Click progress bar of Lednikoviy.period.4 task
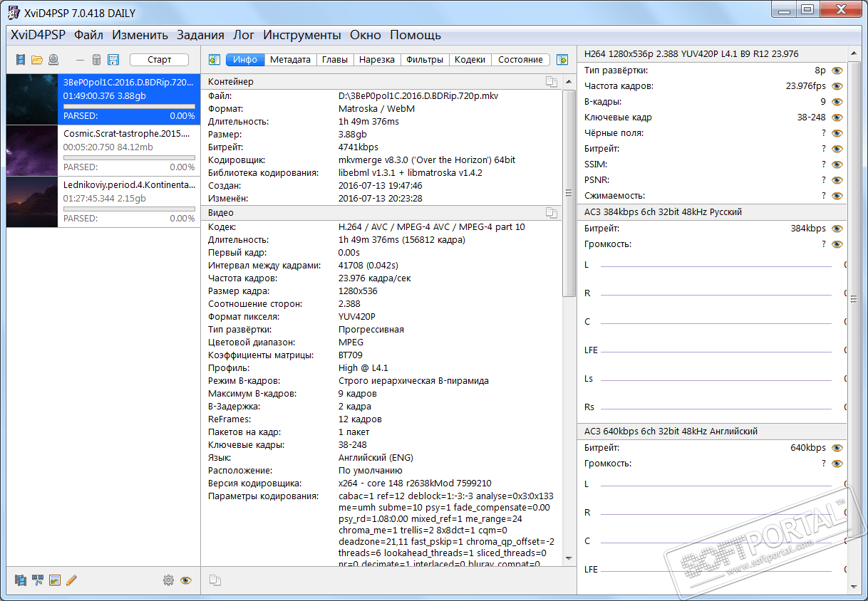 [x=129, y=209]
